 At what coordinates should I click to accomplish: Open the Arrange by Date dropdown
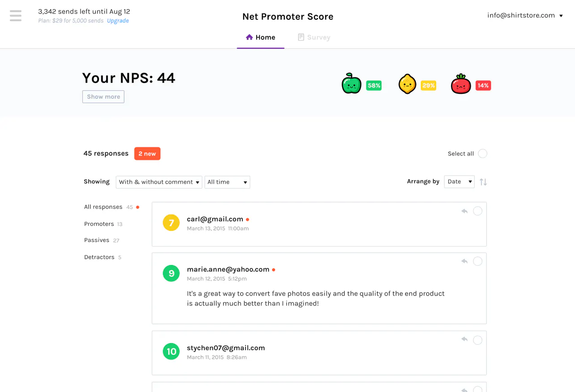coord(459,181)
